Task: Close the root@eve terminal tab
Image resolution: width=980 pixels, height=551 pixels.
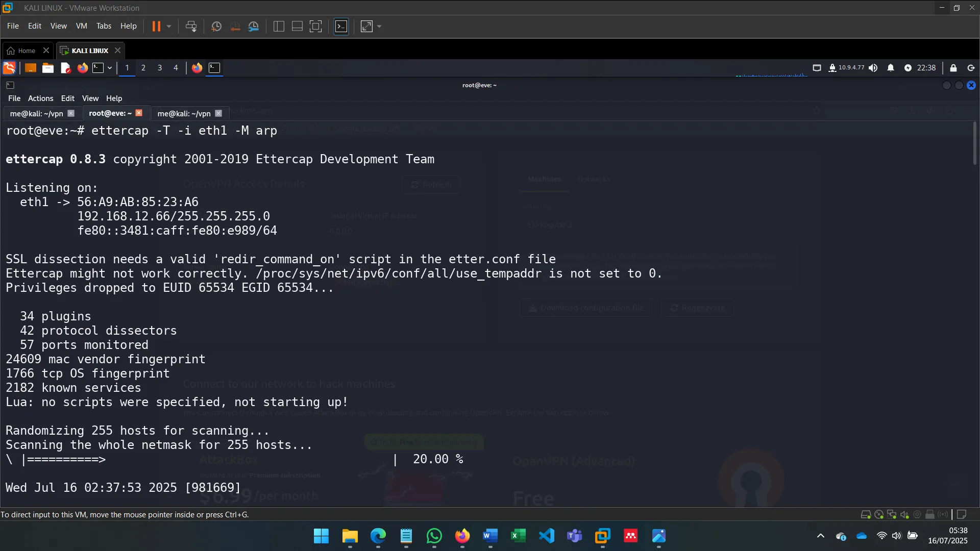Action: (x=139, y=113)
